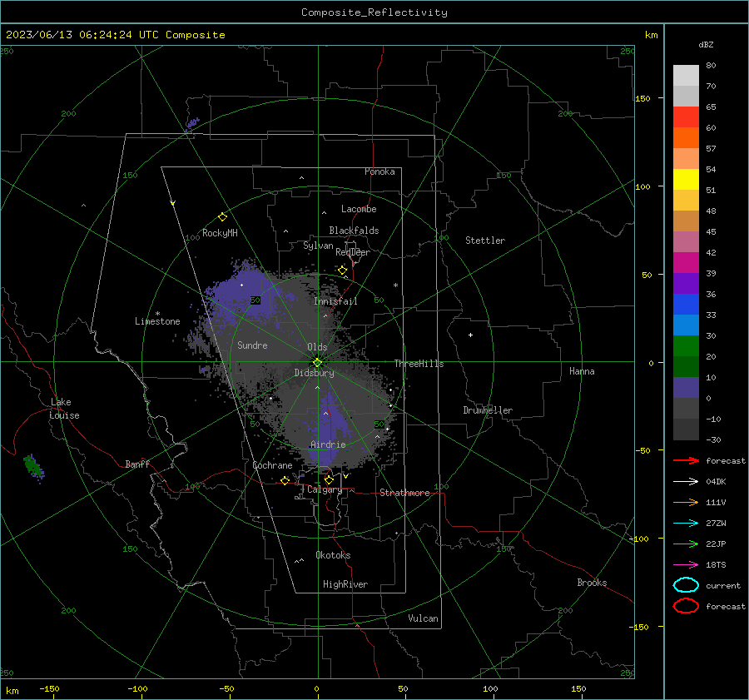The width and height of the screenshot is (749, 700).
Task: Click the Vulcan city label
Action: pos(423,618)
